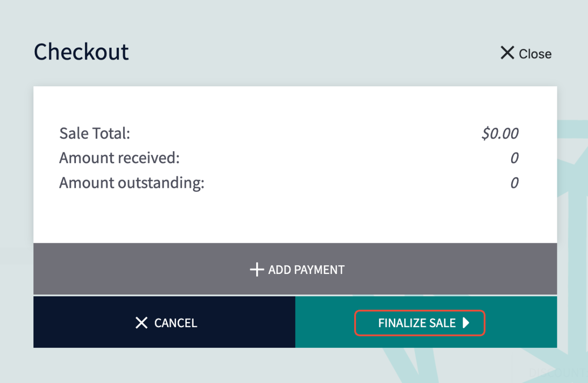Click the Amount outstanding value of 0
Screen dimensions: 588x383
[x=514, y=183]
